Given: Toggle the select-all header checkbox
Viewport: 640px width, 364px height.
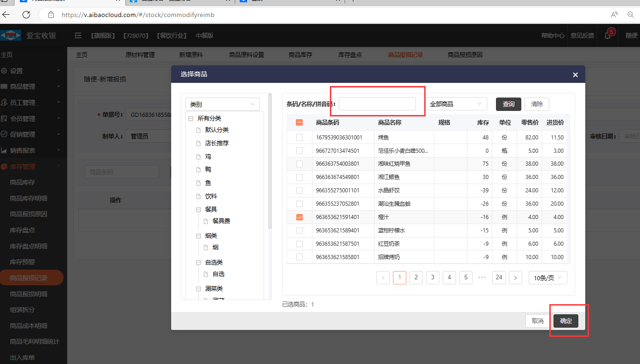Looking at the screenshot, I should click(x=300, y=122).
